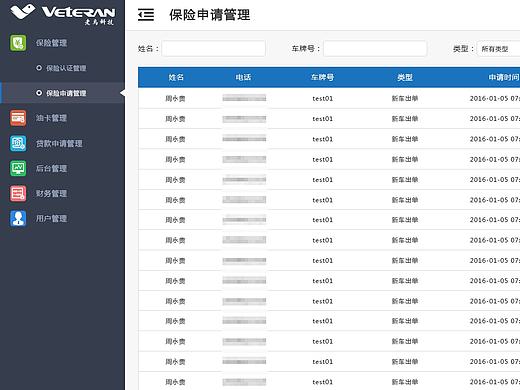Image resolution: width=520 pixels, height=390 pixels.
Task: Select test01 in the first table row
Action: click(x=322, y=98)
